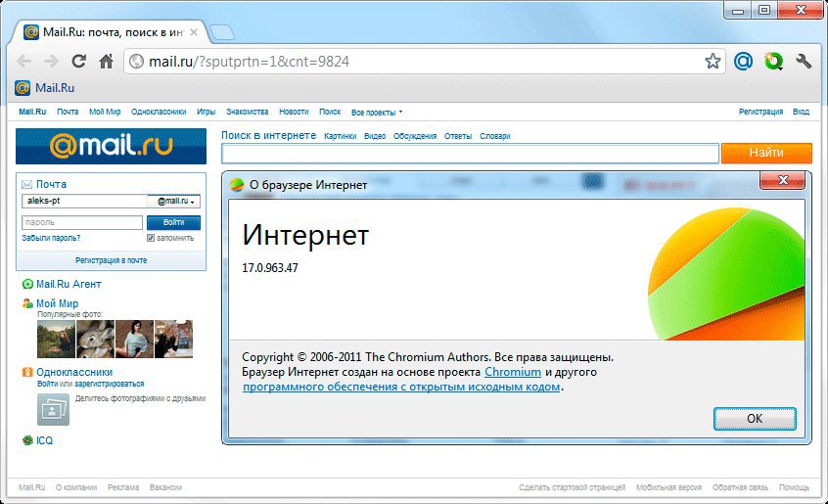Click the address bar URL field

point(423,62)
